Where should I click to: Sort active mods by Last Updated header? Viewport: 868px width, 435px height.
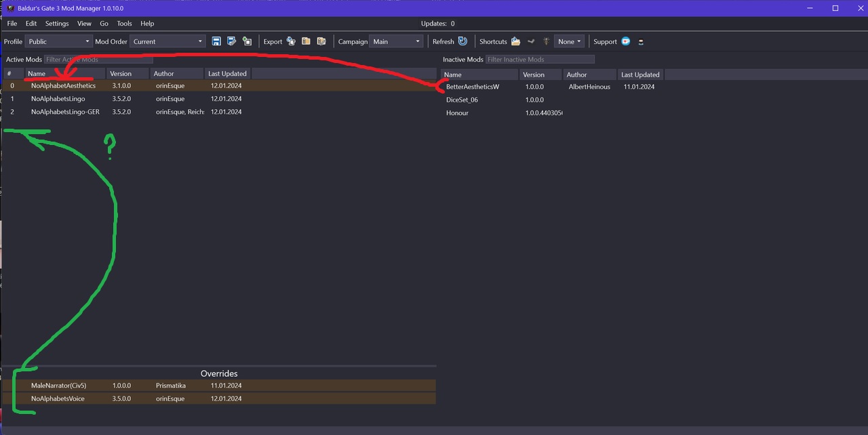coord(227,73)
